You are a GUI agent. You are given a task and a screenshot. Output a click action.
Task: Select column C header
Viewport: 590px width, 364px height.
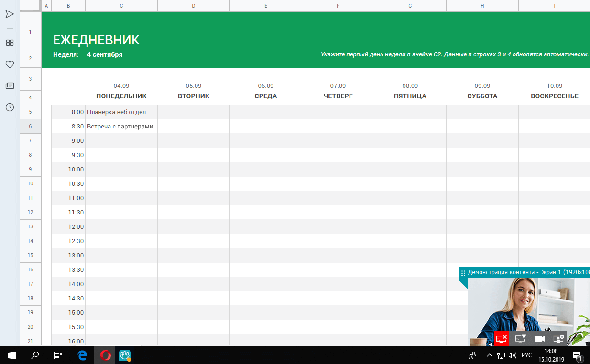click(x=121, y=6)
